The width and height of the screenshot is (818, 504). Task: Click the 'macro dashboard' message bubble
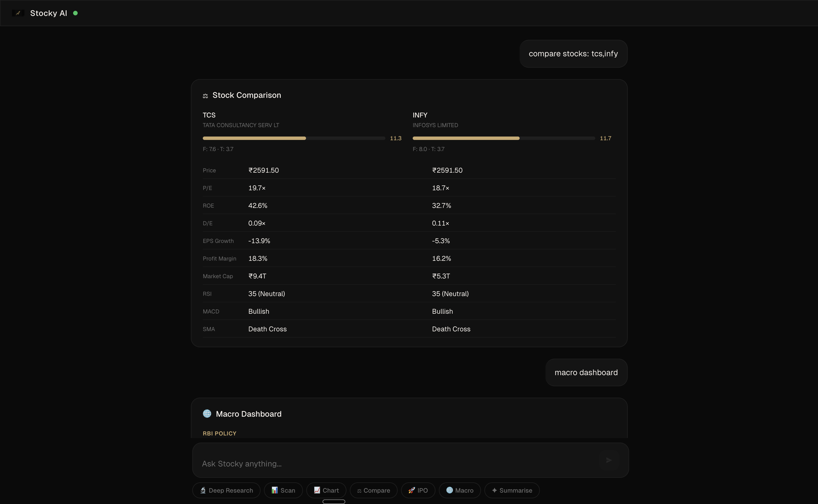point(586,372)
